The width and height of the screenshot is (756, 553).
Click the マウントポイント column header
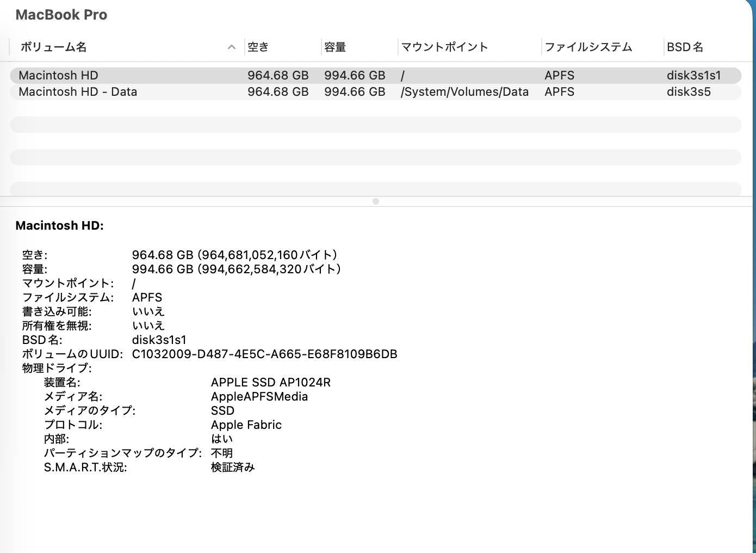click(445, 47)
